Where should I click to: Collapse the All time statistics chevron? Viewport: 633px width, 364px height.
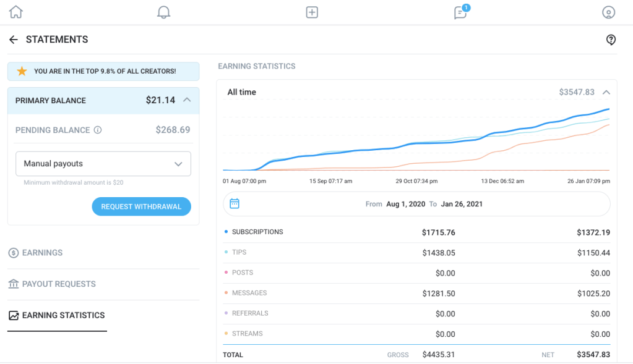pos(606,92)
